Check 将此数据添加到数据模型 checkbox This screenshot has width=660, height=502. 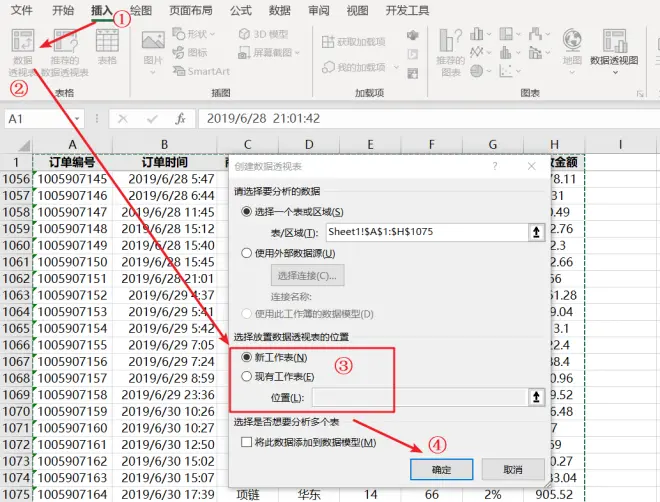pyautogui.click(x=246, y=442)
